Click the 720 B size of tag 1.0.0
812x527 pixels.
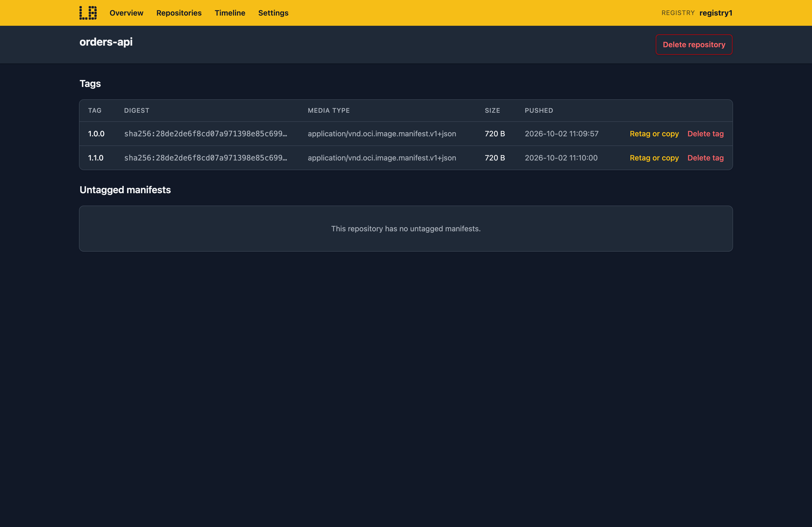tap(495, 134)
